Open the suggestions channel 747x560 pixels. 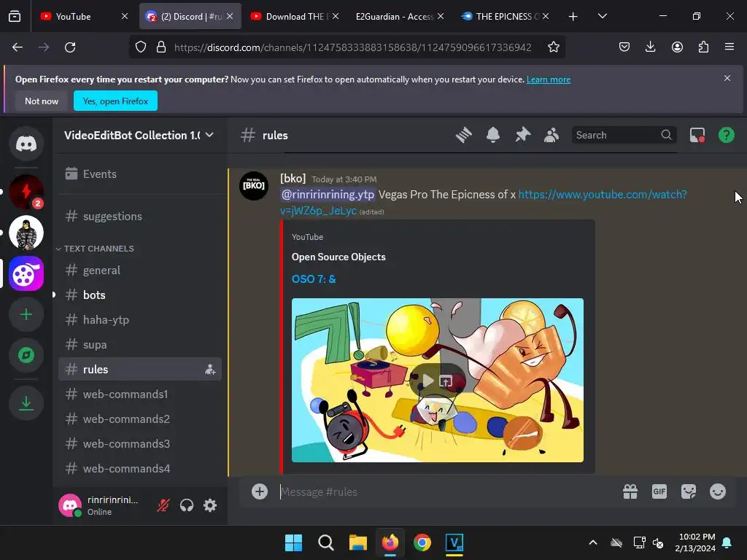coord(140,216)
